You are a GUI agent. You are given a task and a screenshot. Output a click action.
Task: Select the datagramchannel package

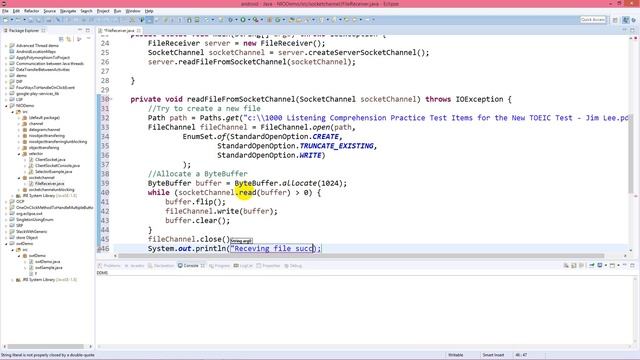pos(44,130)
